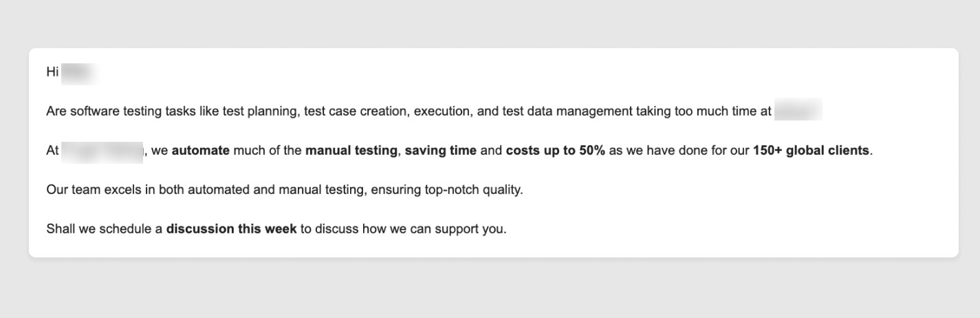Click the bold phrase 'discussion this week'

tap(231, 229)
